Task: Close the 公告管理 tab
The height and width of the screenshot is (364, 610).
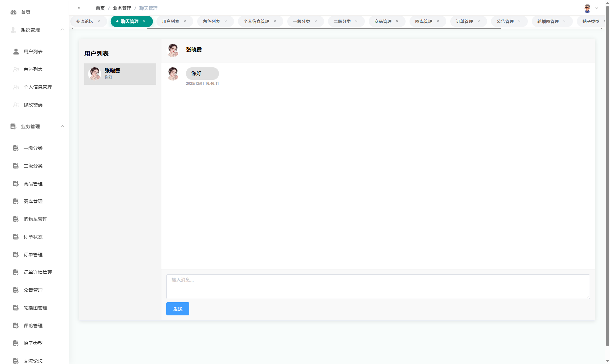Action: point(519,21)
